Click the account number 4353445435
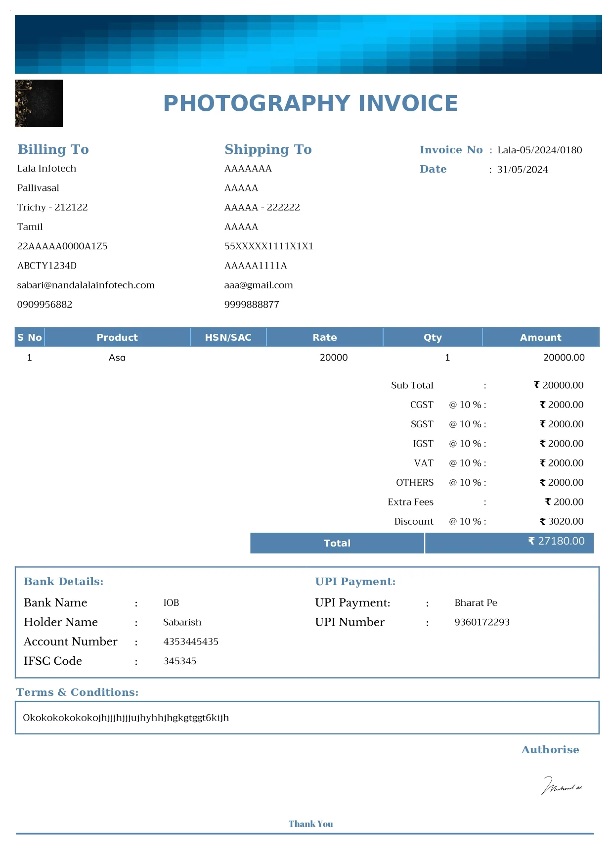The height and width of the screenshot is (868, 613). 191,641
